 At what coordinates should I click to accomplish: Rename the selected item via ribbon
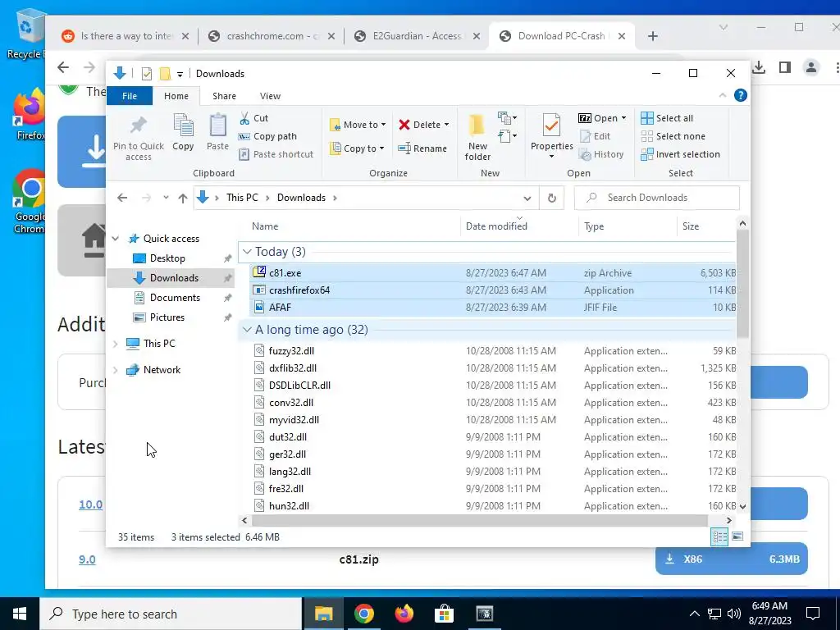tap(422, 148)
